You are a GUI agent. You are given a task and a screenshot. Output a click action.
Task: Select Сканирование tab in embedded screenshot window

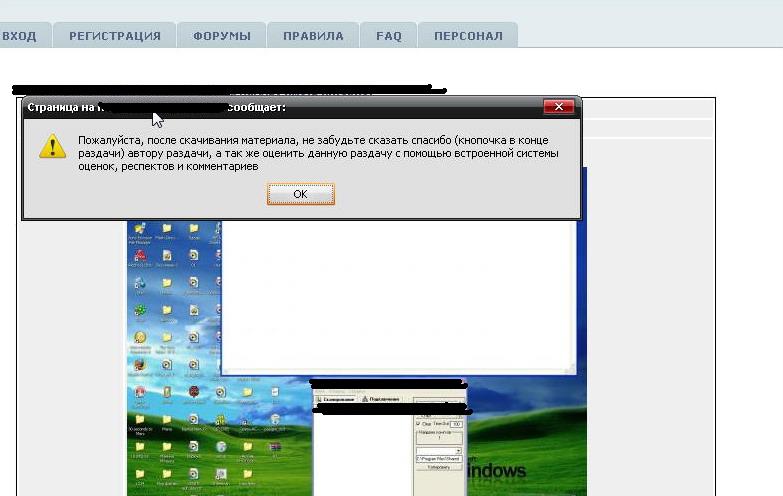[x=336, y=399]
